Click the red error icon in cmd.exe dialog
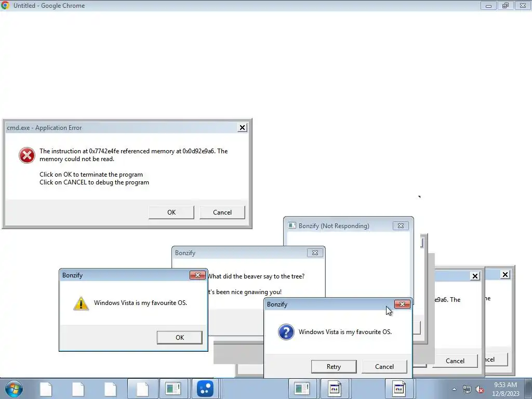Viewport: 532px width, 399px height. pos(27,155)
